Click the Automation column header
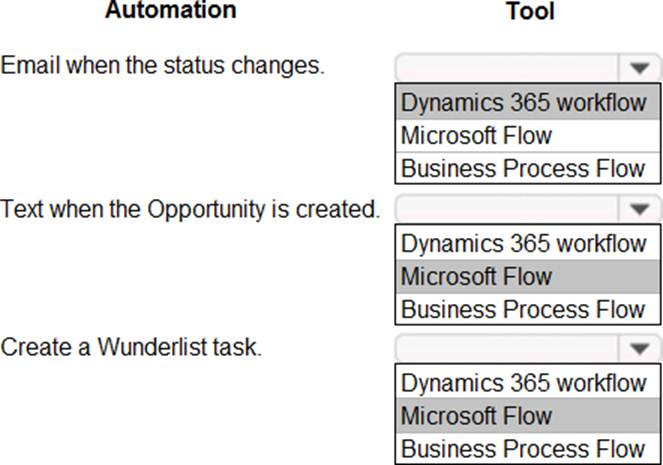The width and height of the screenshot is (663, 465). coord(171,11)
